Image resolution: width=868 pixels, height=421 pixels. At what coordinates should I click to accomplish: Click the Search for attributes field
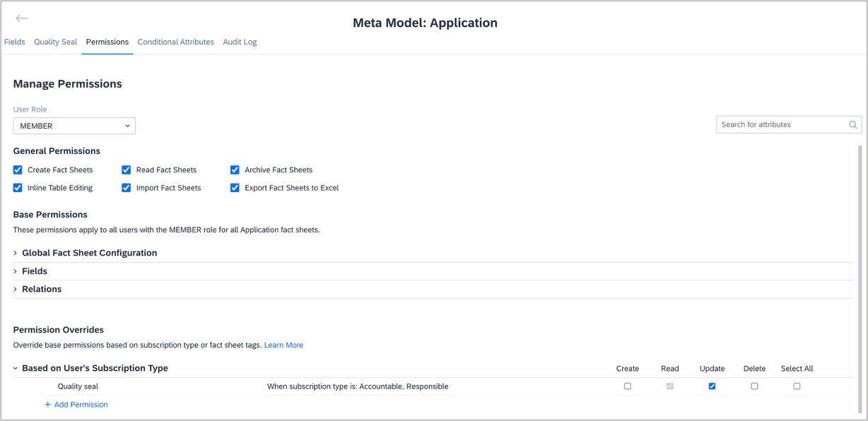tap(781, 125)
